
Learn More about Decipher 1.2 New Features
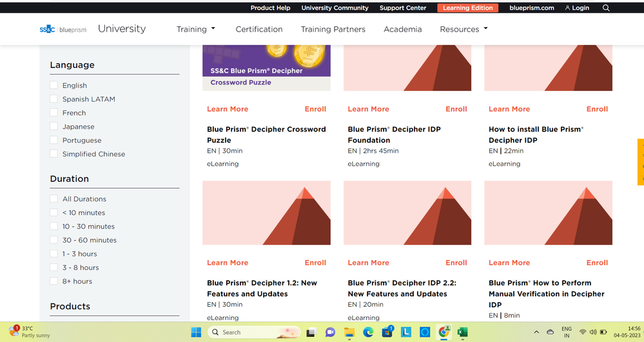(x=228, y=263)
